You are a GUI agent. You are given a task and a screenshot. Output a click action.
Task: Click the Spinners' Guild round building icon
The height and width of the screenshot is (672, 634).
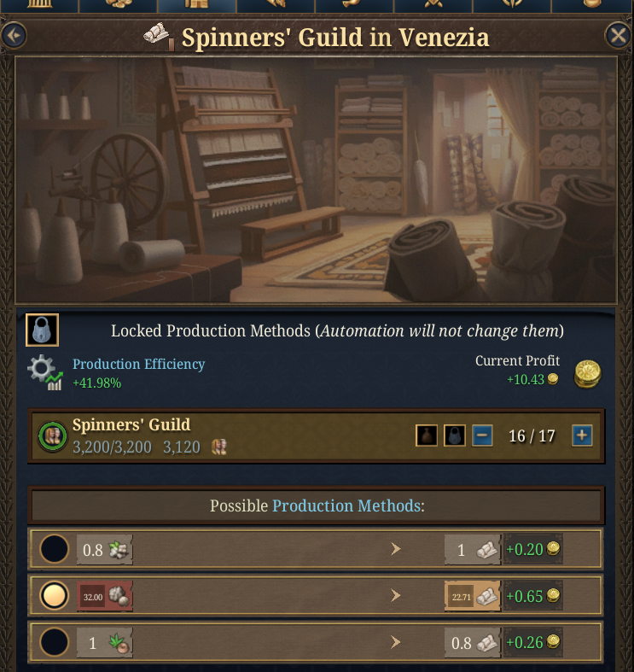52,435
